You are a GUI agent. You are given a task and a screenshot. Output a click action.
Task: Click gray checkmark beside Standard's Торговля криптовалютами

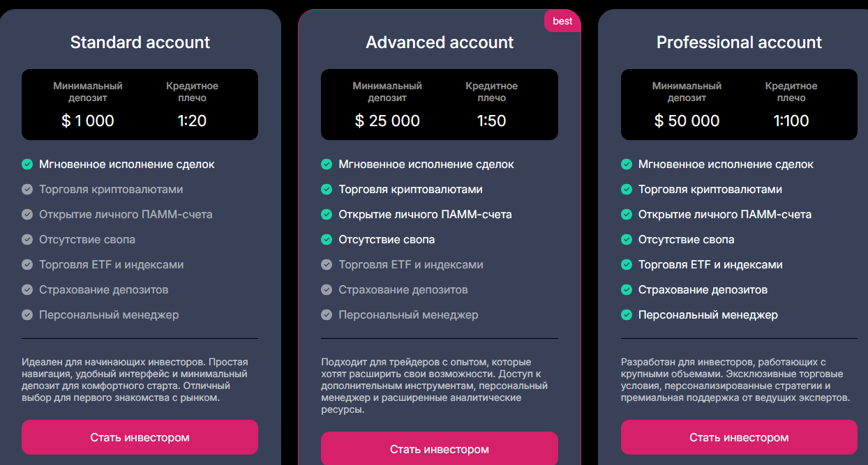coord(27,190)
